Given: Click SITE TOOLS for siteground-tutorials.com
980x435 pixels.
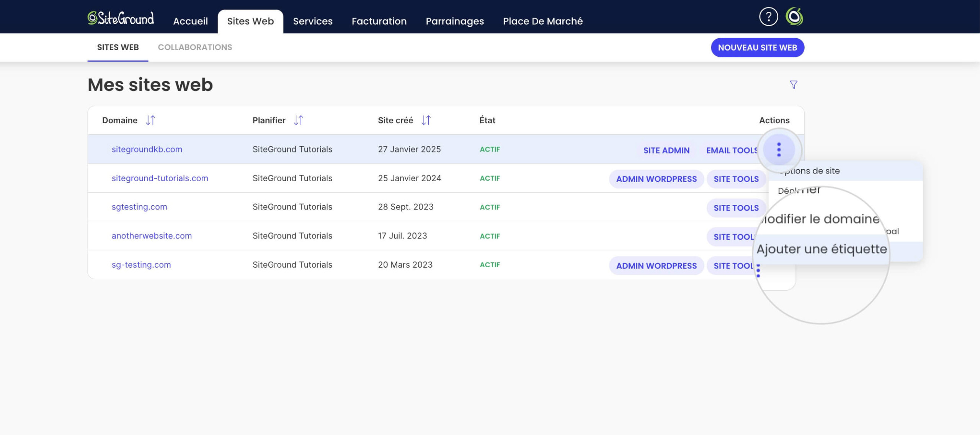Looking at the screenshot, I should click(x=736, y=179).
